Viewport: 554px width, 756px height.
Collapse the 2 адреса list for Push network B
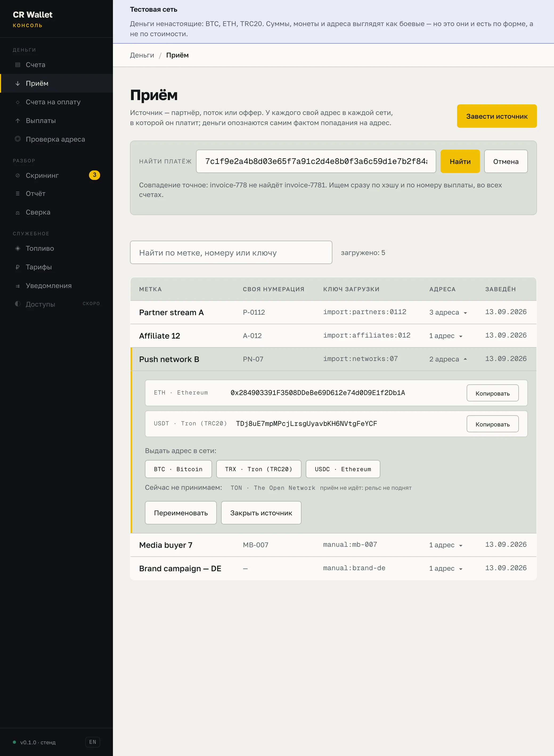click(448, 359)
